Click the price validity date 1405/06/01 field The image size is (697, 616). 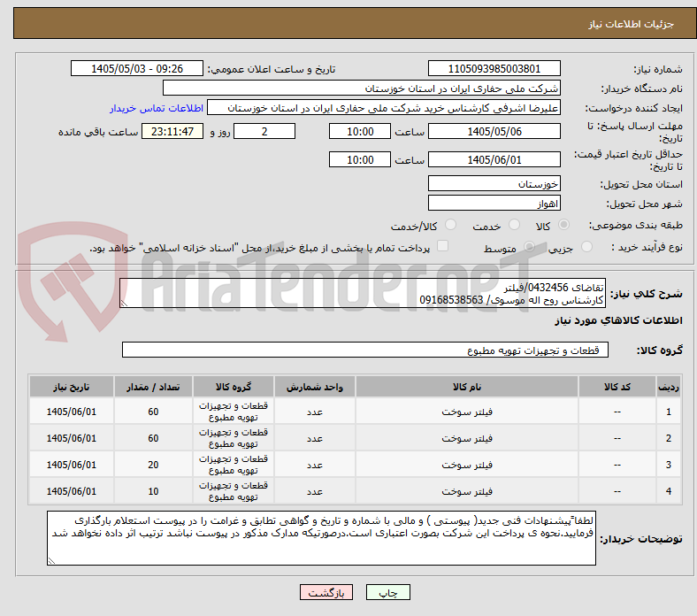click(x=494, y=159)
